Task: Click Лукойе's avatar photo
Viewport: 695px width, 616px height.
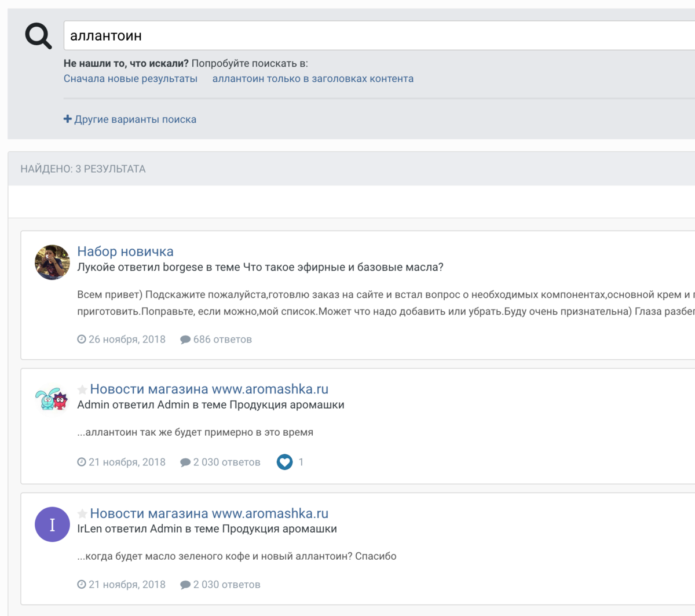Action: tap(52, 263)
